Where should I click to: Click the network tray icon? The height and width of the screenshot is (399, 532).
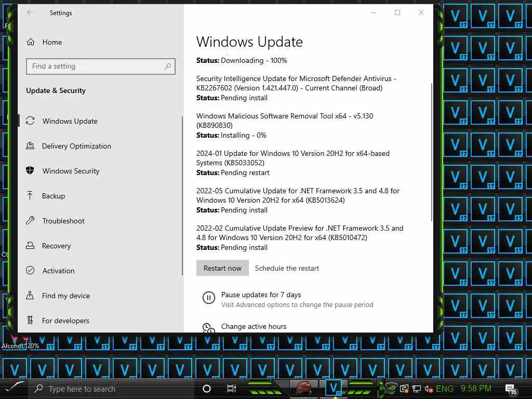417,389
